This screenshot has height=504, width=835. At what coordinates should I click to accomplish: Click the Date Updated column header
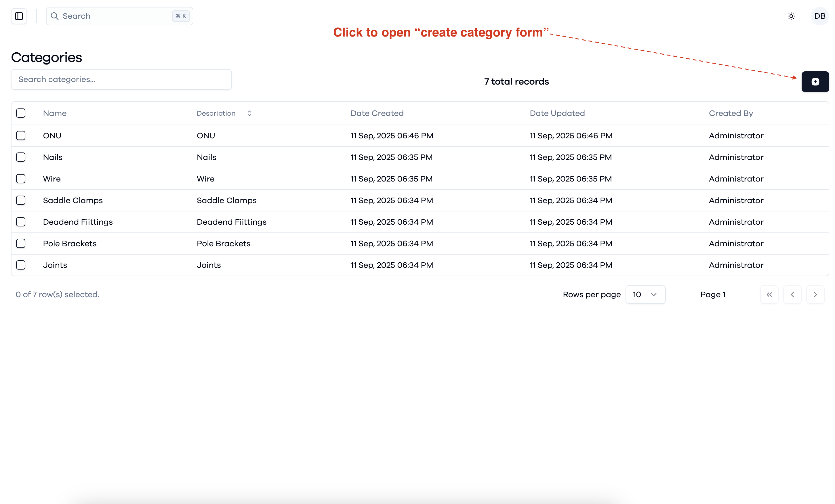coord(557,113)
